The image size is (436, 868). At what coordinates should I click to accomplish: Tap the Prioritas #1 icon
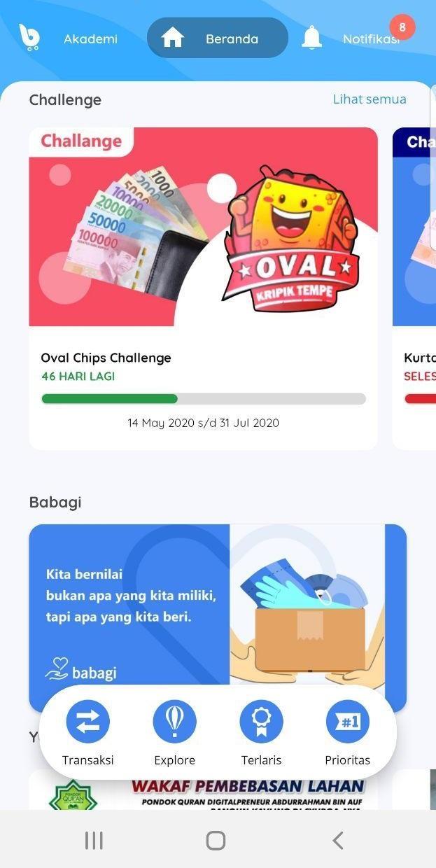[x=348, y=722]
